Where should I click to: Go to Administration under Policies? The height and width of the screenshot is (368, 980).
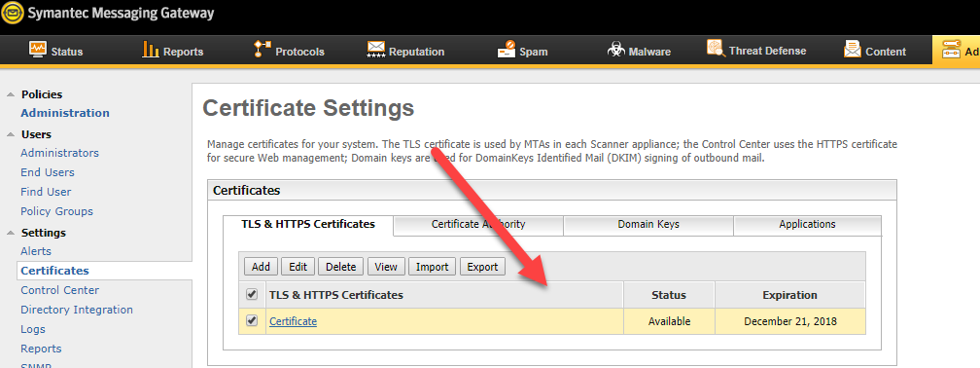pos(65,113)
